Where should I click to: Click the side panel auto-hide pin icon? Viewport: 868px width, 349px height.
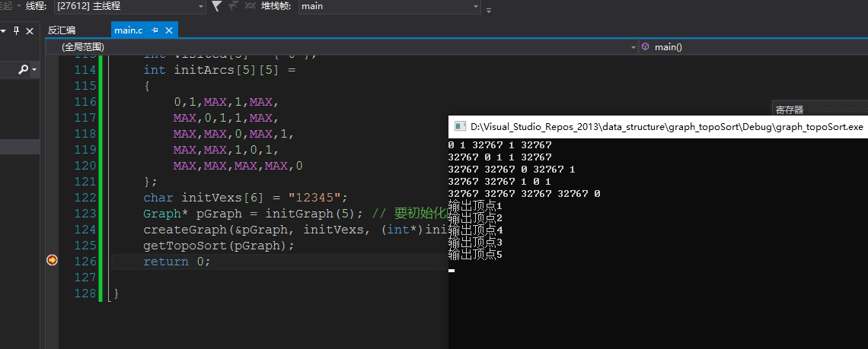pos(17,30)
